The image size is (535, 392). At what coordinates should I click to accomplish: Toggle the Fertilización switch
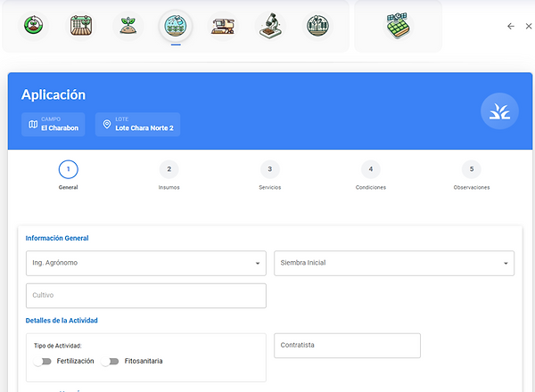tap(42, 362)
